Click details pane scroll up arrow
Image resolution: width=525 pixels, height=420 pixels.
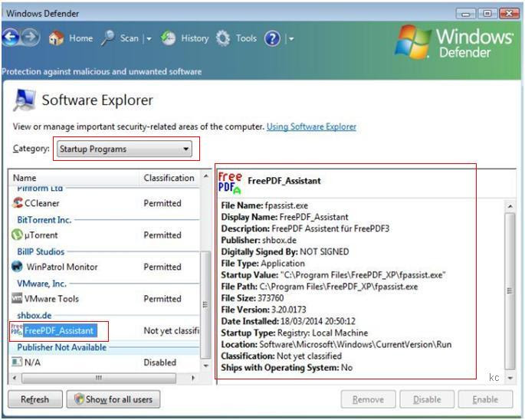click(510, 206)
